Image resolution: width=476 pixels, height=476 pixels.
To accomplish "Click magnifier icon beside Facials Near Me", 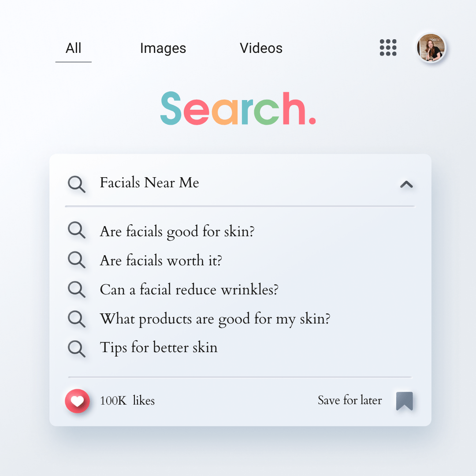I will click(x=77, y=184).
